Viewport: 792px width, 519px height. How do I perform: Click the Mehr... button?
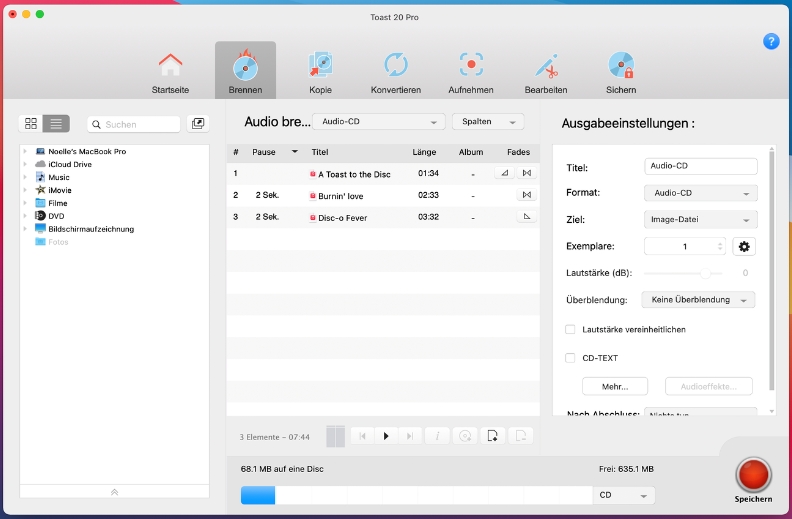point(615,387)
